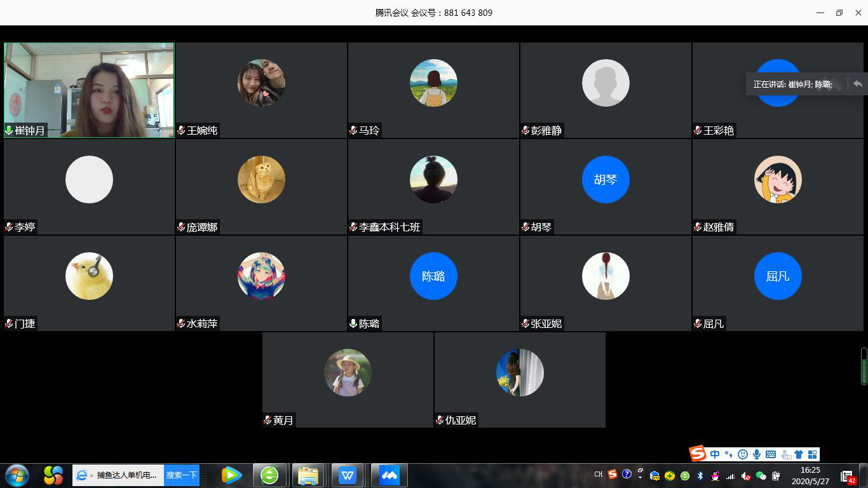Click 门捷's yellow chick avatar
The image size is (868, 488).
(89, 276)
